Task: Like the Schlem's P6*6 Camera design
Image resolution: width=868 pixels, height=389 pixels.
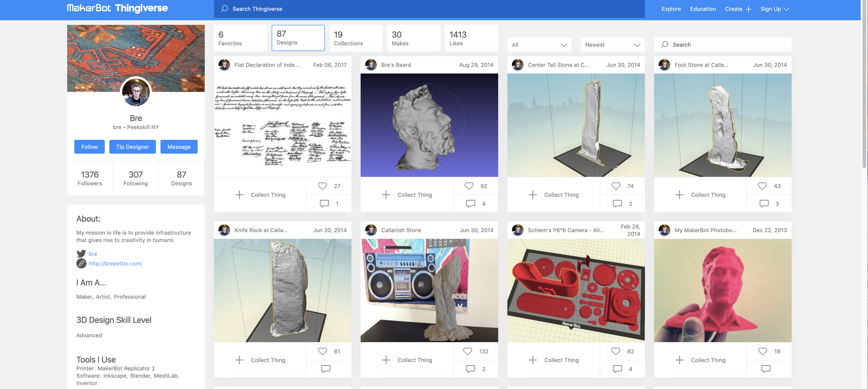Action: [616, 351]
